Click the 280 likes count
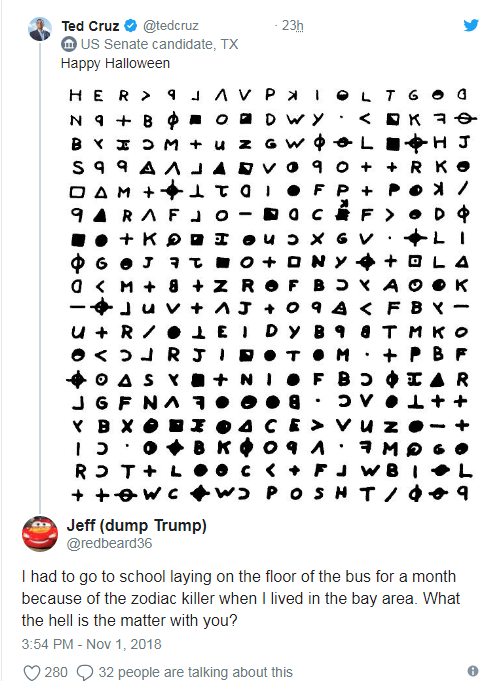The width and height of the screenshot is (500, 681). pyautogui.click(x=56, y=672)
